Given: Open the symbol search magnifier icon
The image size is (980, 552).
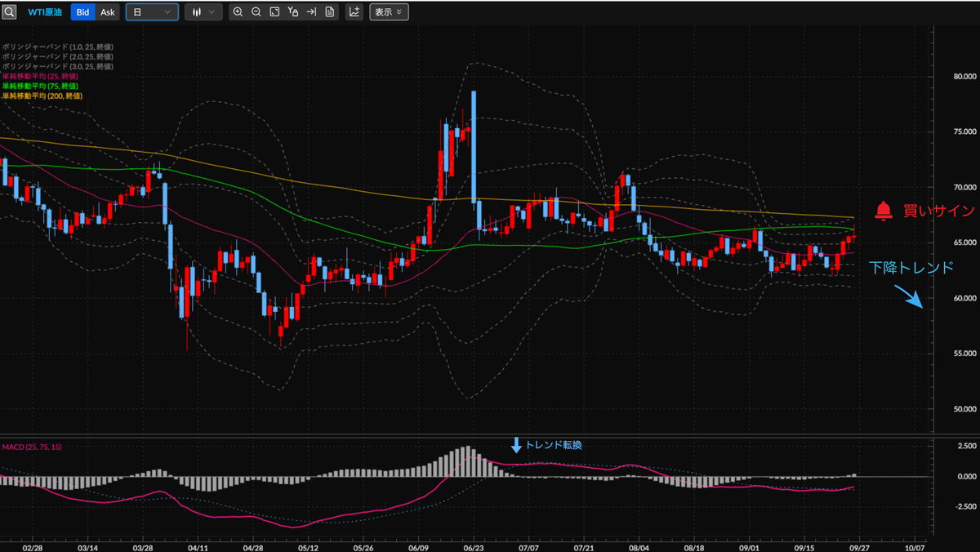Looking at the screenshot, I should pyautogui.click(x=9, y=12).
